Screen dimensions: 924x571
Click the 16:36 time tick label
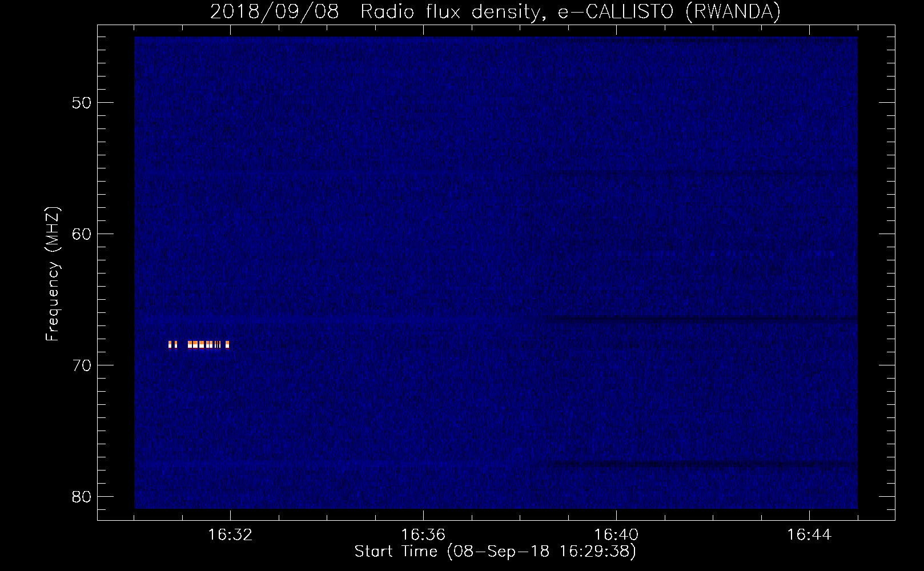[x=423, y=534]
